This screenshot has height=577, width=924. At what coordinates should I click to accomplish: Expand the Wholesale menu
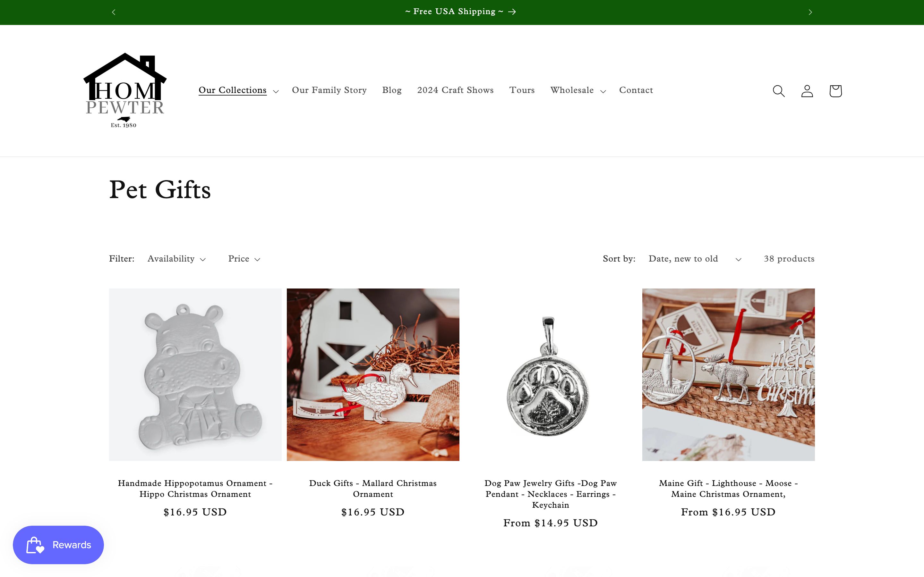pos(578,90)
